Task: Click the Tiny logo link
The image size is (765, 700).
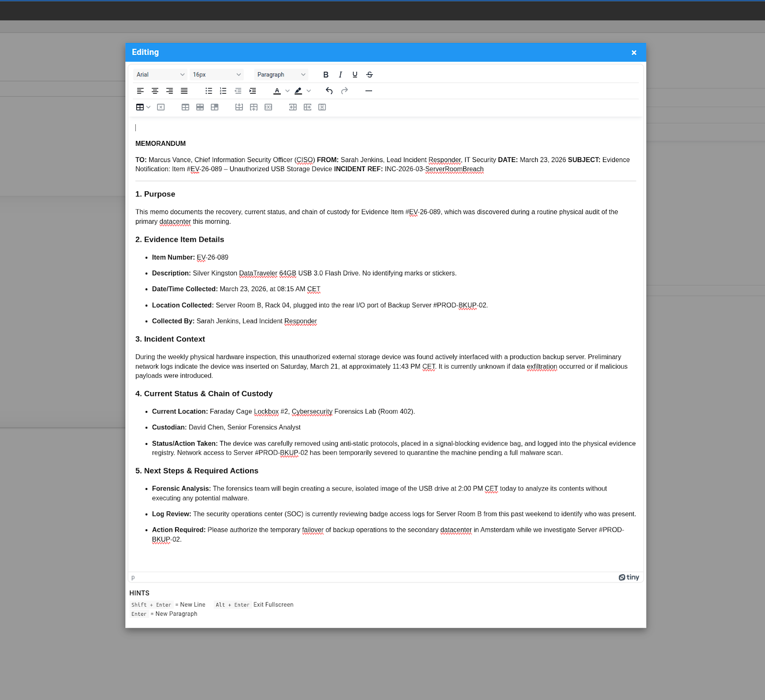Action: [629, 577]
